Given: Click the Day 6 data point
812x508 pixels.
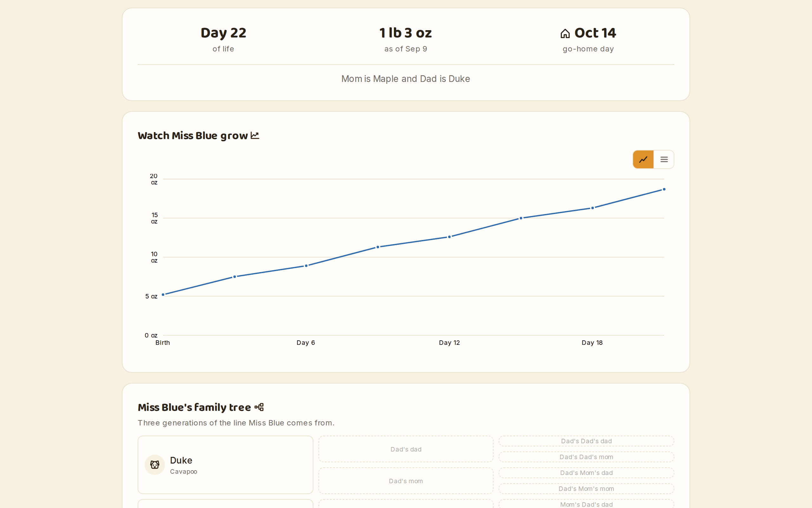Looking at the screenshot, I should click(306, 266).
